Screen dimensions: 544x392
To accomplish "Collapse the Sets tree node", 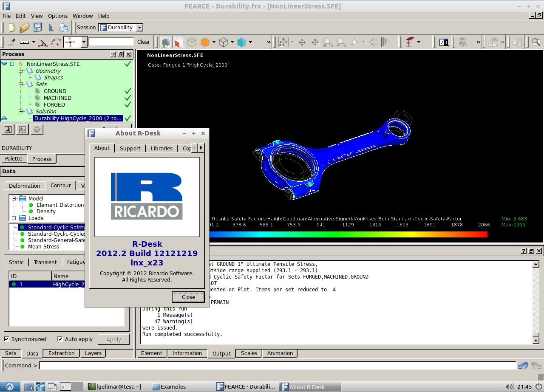I will (20, 84).
